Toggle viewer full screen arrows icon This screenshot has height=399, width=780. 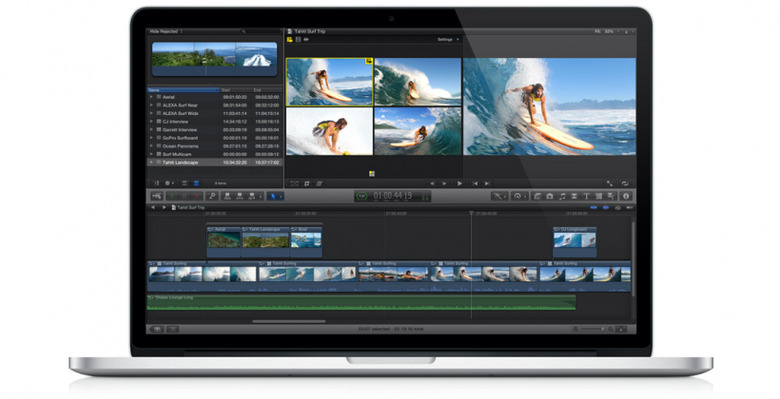(610, 184)
